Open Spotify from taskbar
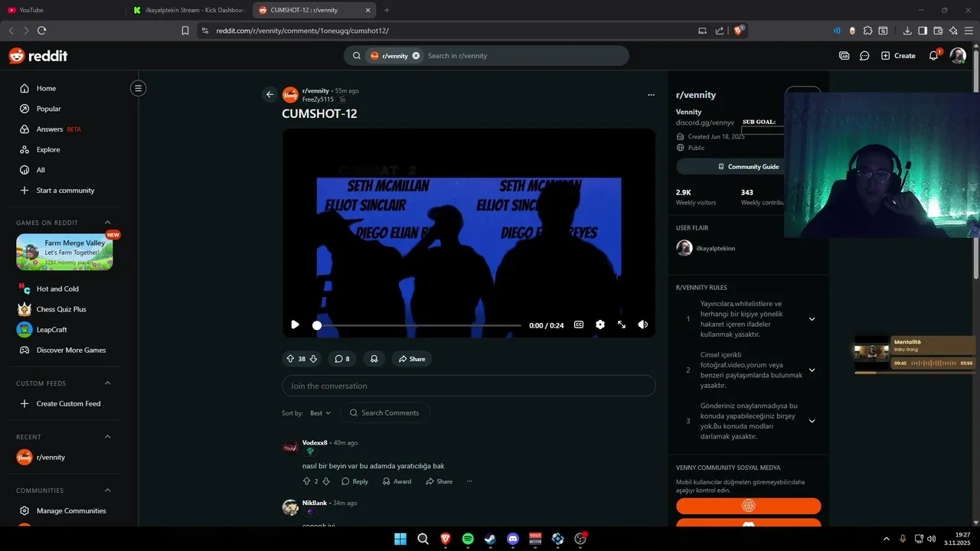Image resolution: width=980 pixels, height=551 pixels. click(468, 539)
